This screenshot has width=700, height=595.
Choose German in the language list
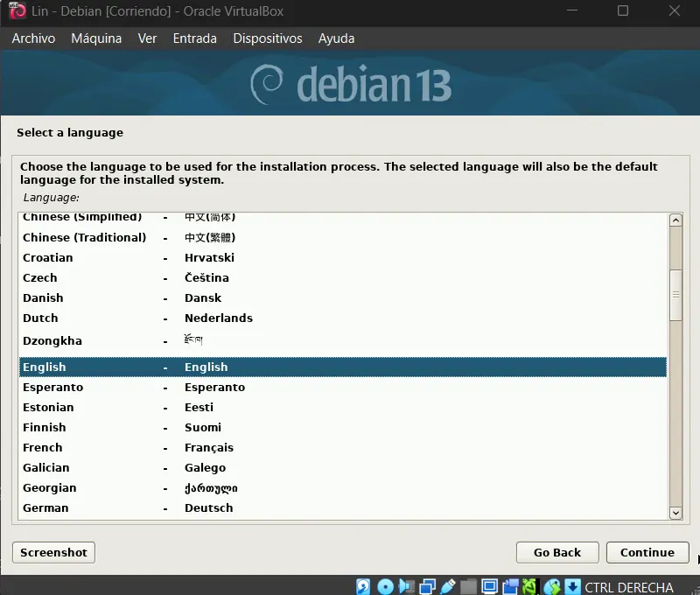point(45,507)
